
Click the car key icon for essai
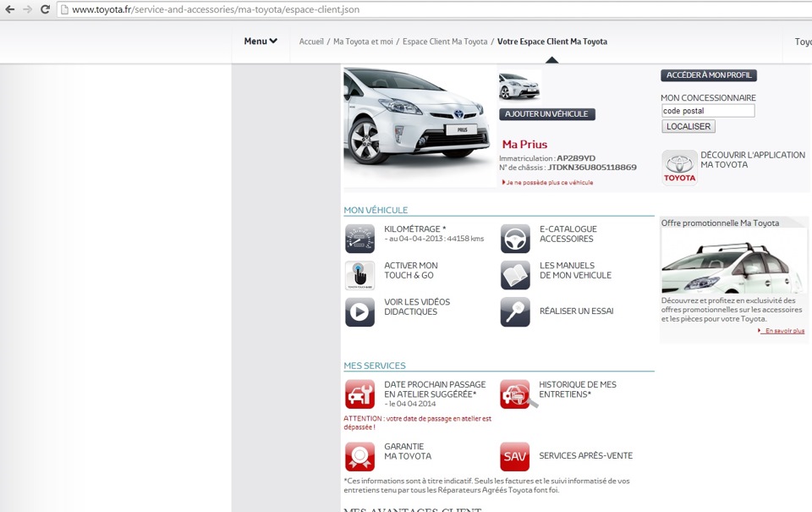point(515,311)
